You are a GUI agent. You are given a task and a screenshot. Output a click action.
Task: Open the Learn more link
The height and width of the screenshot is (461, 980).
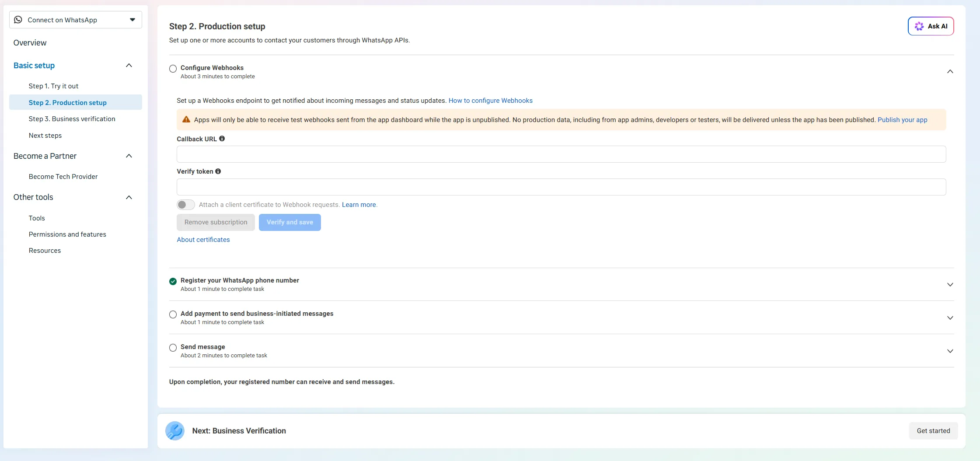click(359, 205)
